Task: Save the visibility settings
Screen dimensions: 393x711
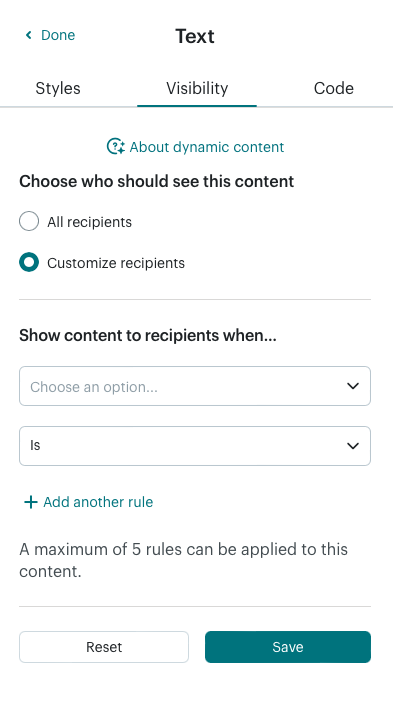Action: (x=288, y=647)
